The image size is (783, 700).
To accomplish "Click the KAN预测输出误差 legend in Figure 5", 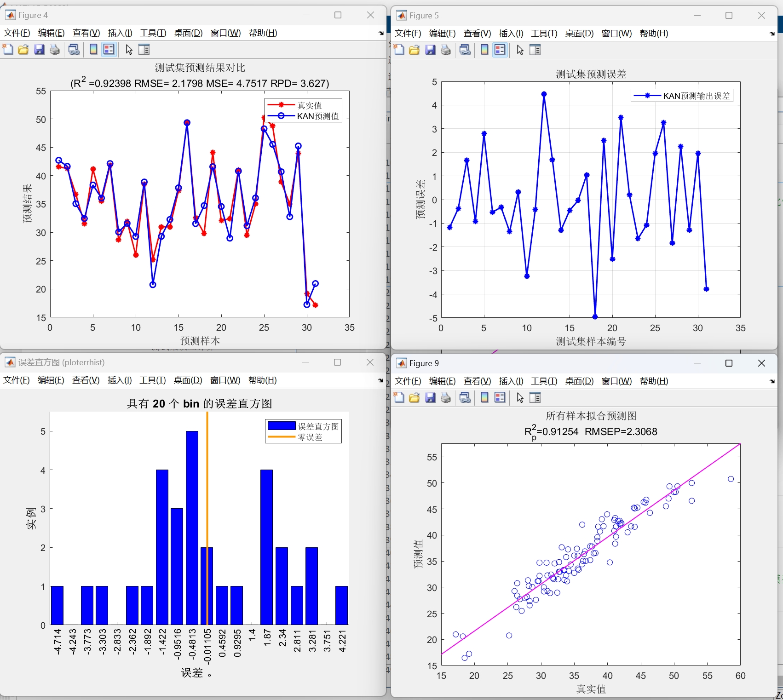I will [x=682, y=96].
